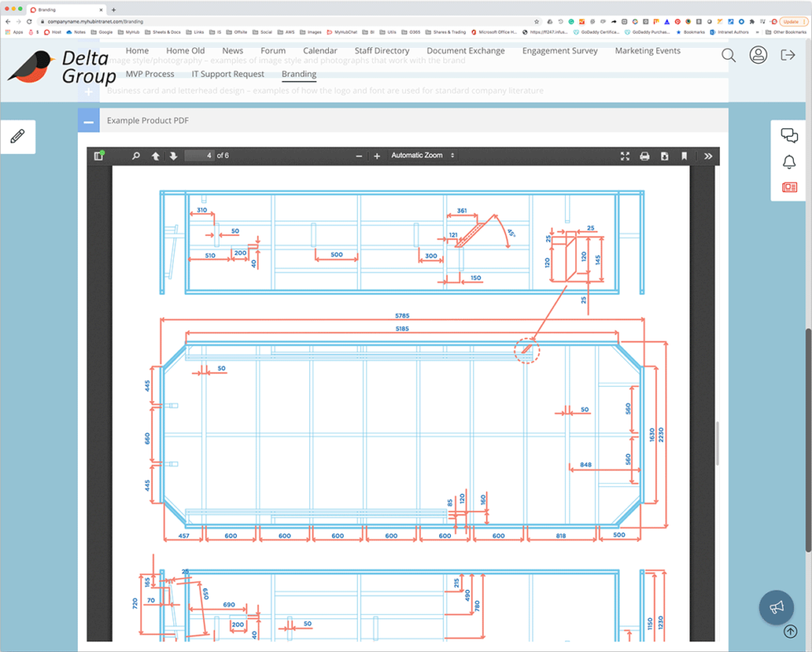Open the site search magnifier in the header

pyautogui.click(x=728, y=55)
